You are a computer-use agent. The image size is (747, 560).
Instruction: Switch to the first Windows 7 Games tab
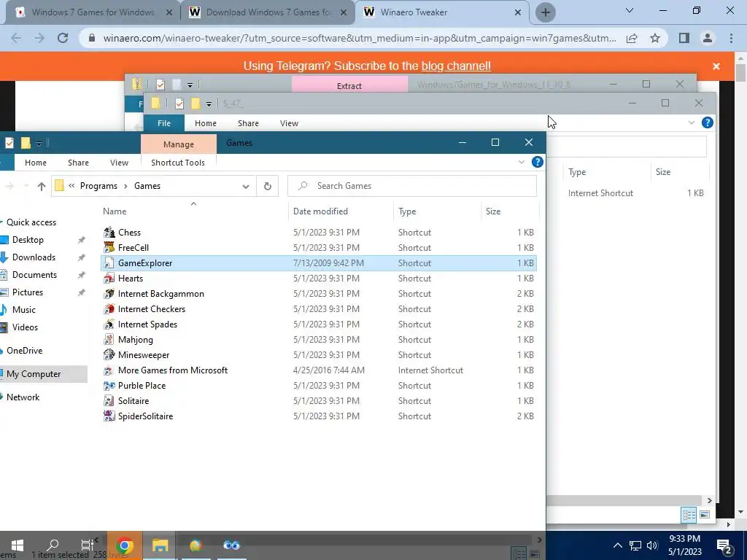pos(93,12)
